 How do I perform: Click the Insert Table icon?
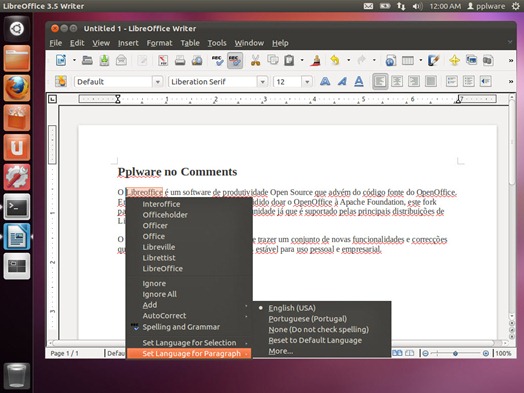point(408,60)
